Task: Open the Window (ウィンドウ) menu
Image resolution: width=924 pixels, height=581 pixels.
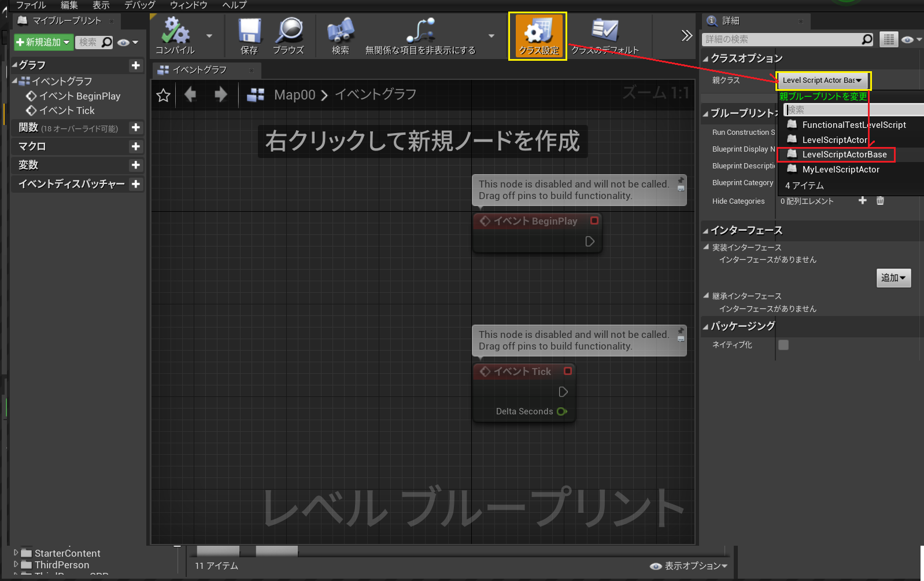Action: pyautogui.click(x=189, y=5)
